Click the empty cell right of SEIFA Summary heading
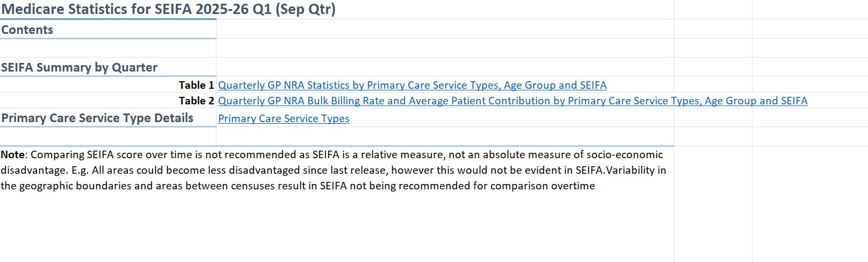Image resolution: width=868 pixels, height=262 pixels. (x=444, y=67)
